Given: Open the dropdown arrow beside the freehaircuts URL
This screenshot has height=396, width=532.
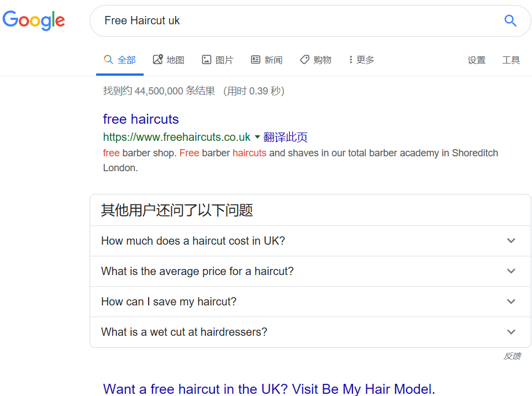Looking at the screenshot, I should [257, 137].
